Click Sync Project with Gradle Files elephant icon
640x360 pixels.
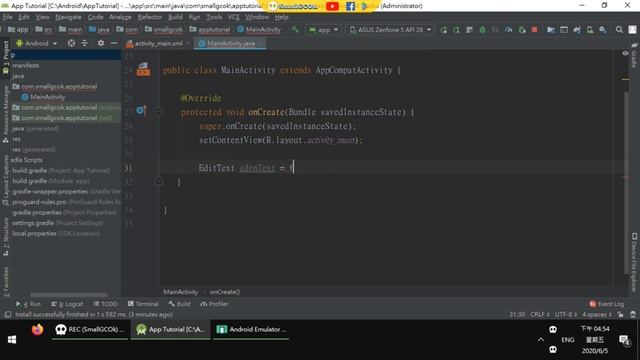point(577,30)
